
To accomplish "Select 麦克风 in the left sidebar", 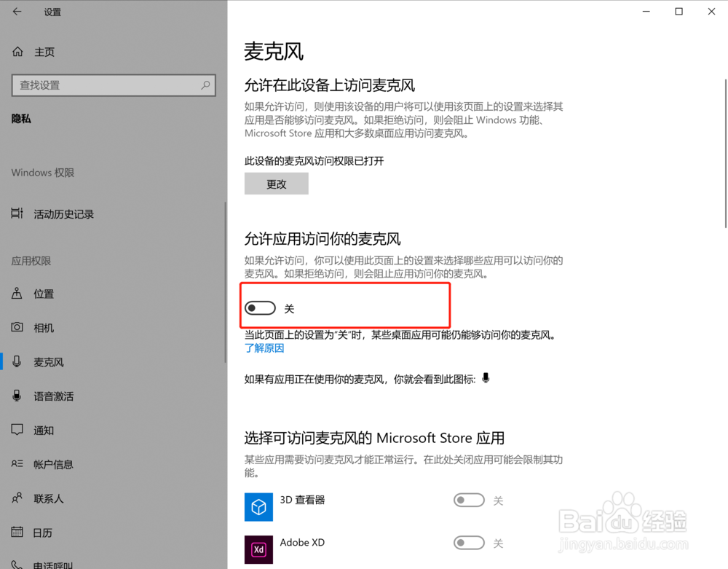I will [47, 361].
